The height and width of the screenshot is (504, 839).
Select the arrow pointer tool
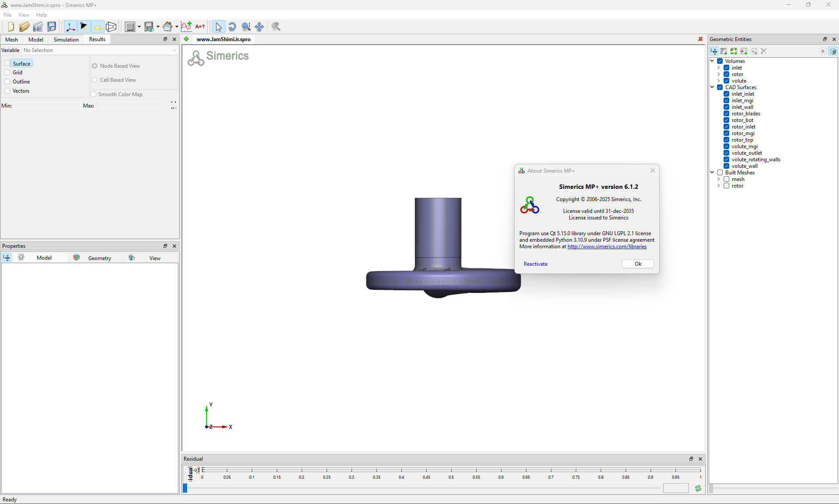(x=219, y=27)
